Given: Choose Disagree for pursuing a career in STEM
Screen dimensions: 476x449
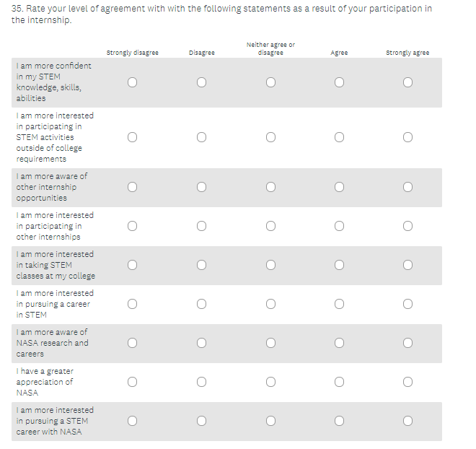Looking at the screenshot, I should pyautogui.click(x=201, y=304).
